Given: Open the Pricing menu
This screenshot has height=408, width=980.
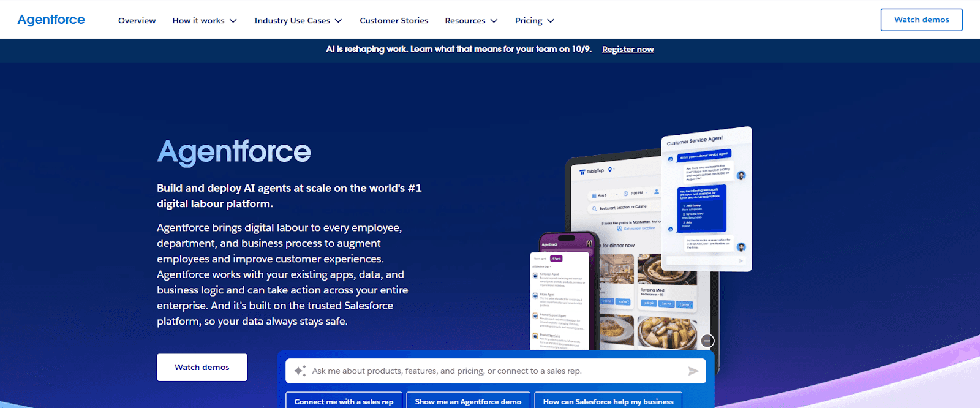Looking at the screenshot, I should pos(535,20).
